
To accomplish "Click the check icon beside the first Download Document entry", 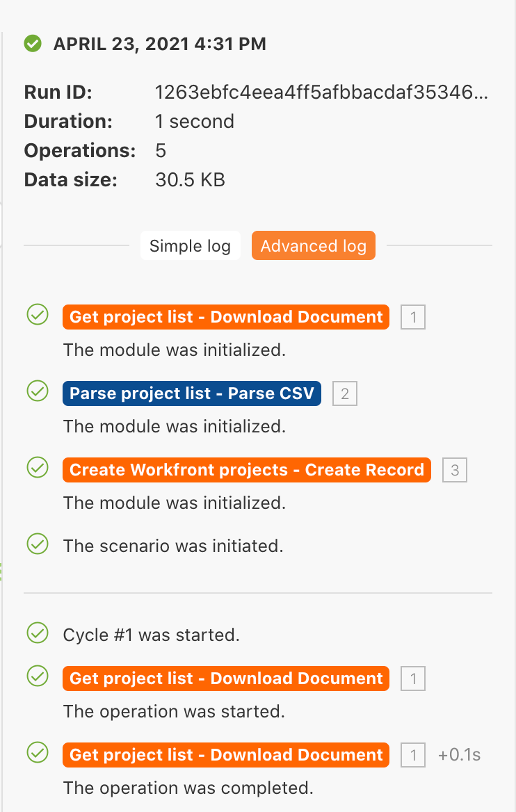I will pos(37,314).
